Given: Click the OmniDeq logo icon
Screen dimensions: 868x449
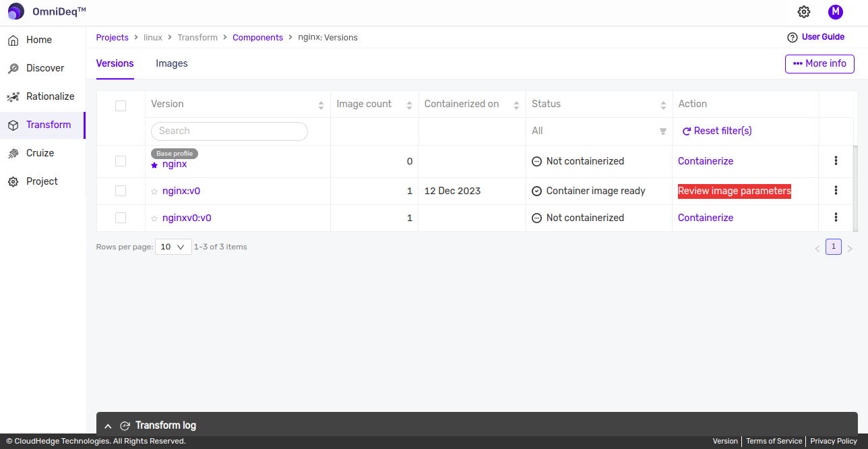Looking at the screenshot, I should [16, 11].
